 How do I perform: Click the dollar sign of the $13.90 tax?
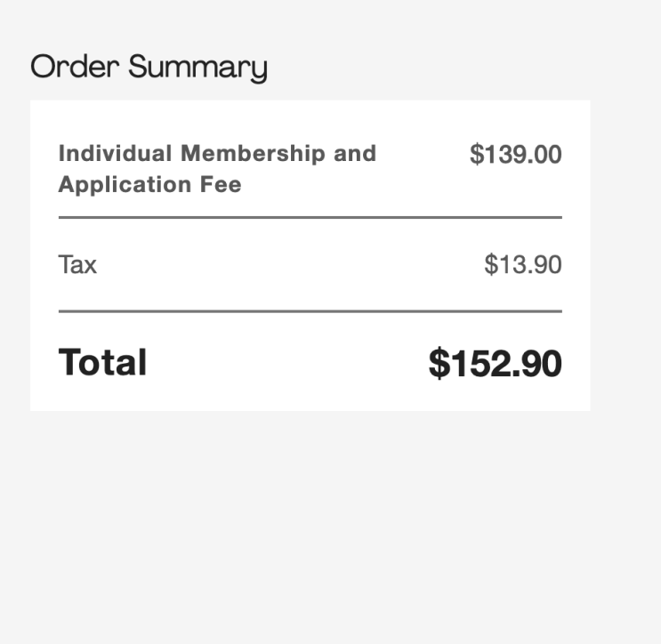tap(490, 264)
